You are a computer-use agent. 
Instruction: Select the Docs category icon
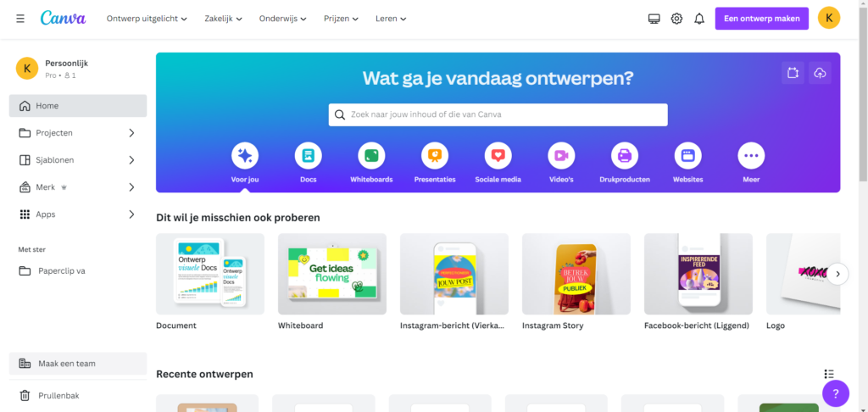[x=309, y=156]
